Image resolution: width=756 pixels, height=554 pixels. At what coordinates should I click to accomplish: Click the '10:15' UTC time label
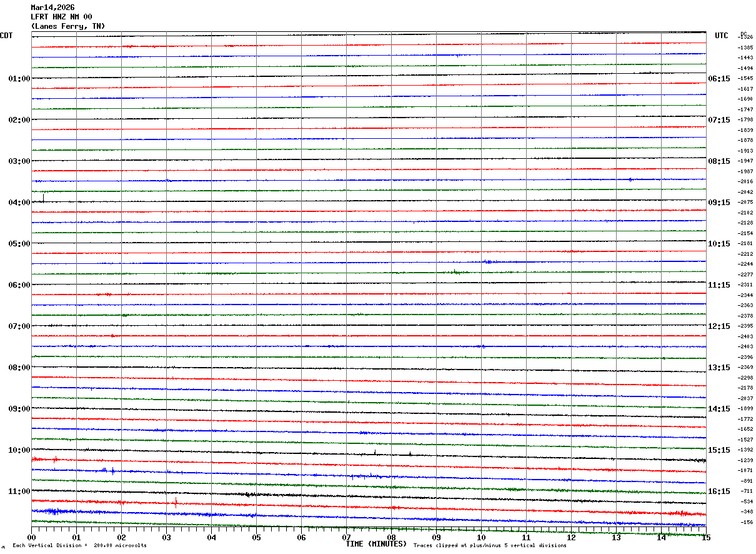click(719, 244)
